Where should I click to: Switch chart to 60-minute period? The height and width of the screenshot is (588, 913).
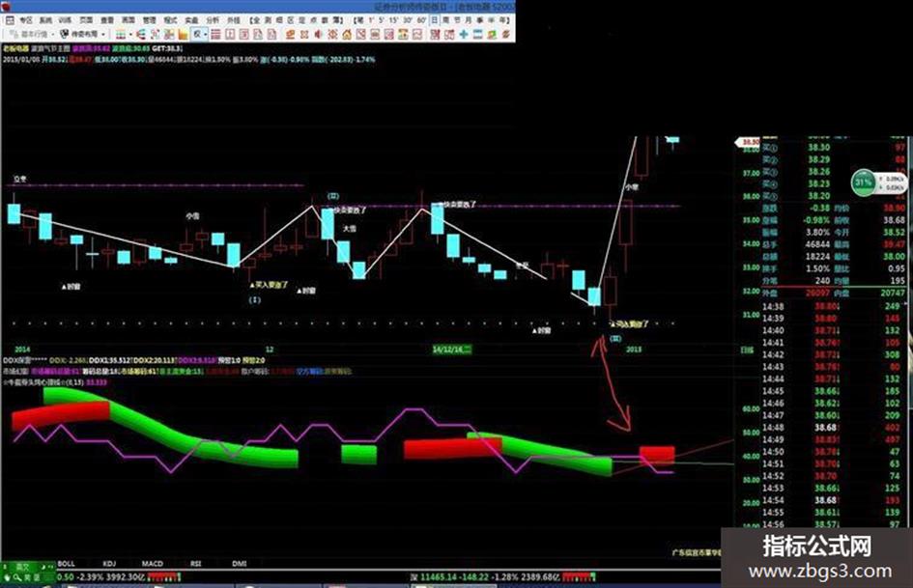click(x=421, y=20)
